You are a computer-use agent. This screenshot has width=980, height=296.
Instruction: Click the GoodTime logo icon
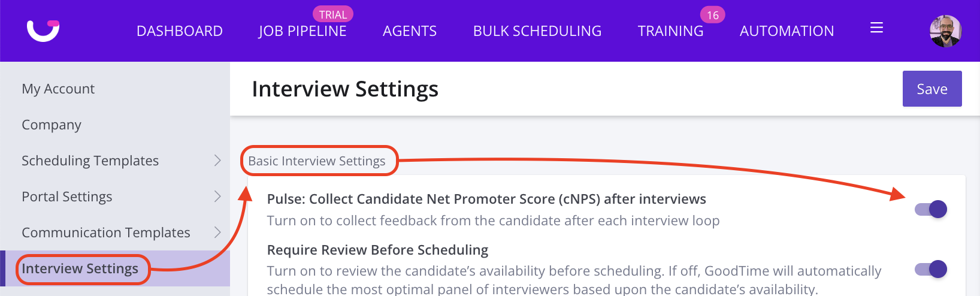43,30
